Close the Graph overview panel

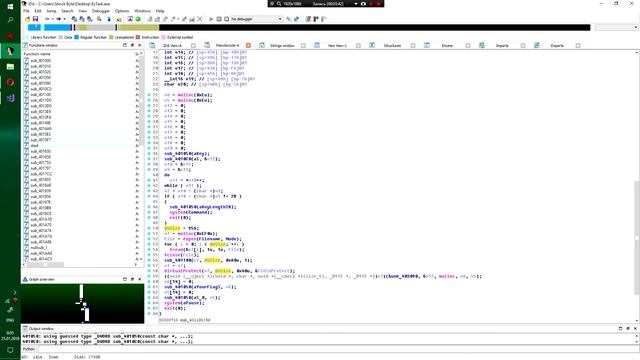[140, 279]
